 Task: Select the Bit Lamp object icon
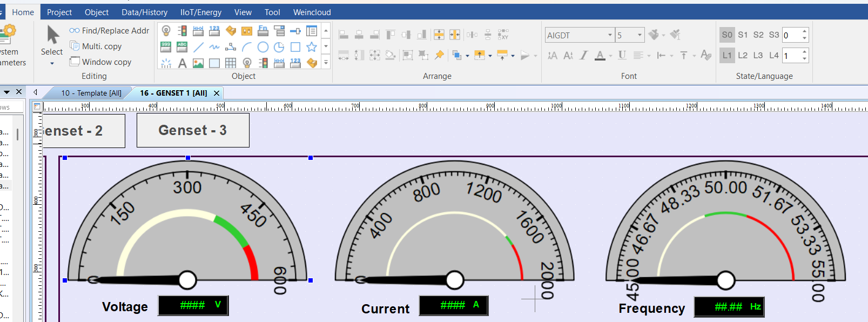pos(166,31)
